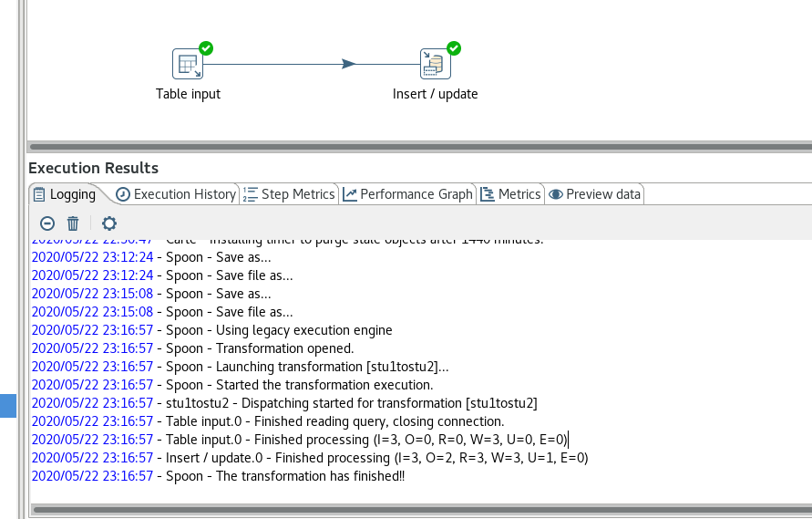Viewport: 812px width, 519px height.
Task: Select the Table input step icon
Action: [188, 64]
